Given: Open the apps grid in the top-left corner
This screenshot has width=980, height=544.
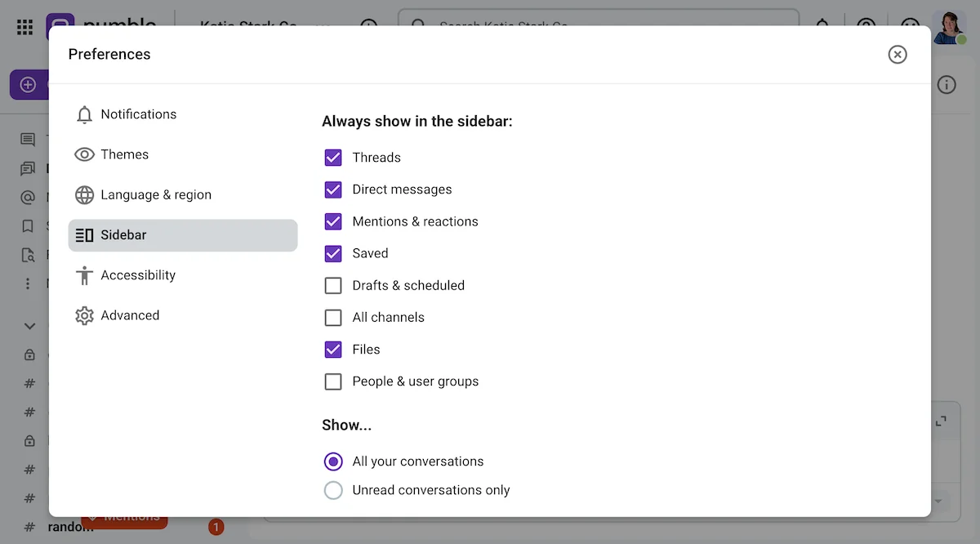Looking at the screenshot, I should click(24, 26).
